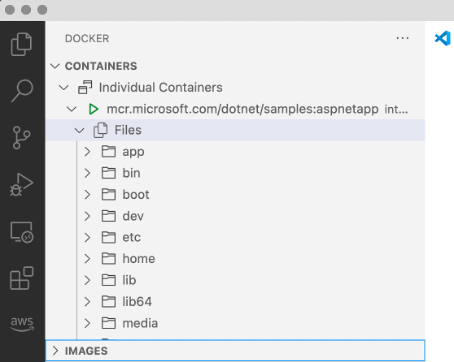Open the Search view icon
Screen dimensions: 454x362
tap(22, 90)
